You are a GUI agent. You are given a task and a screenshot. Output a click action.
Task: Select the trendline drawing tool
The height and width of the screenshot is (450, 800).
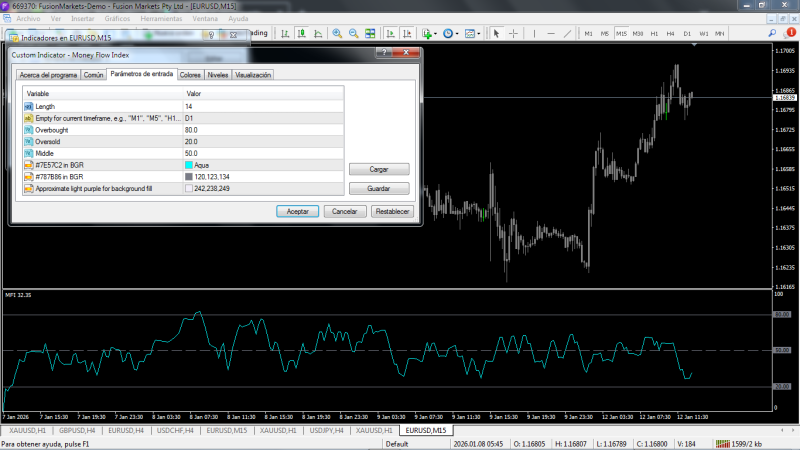tap(567, 34)
